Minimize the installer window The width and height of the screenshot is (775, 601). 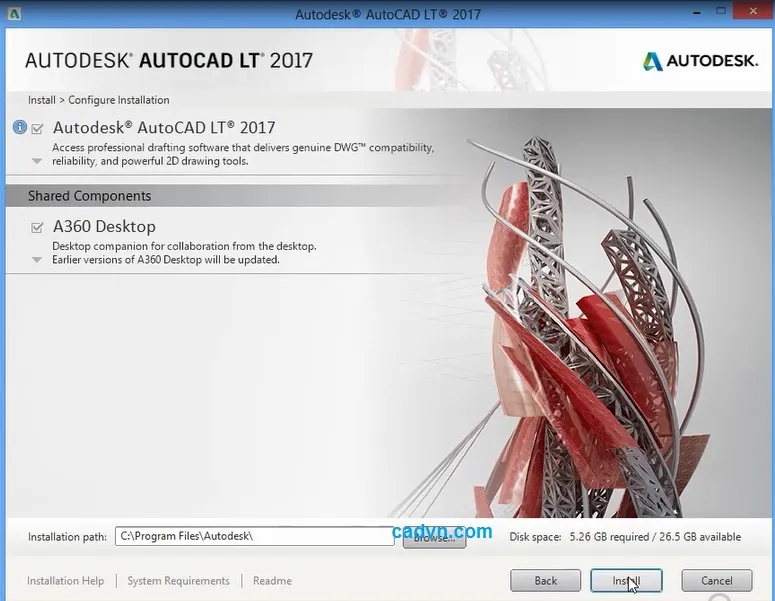click(x=697, y=12)
